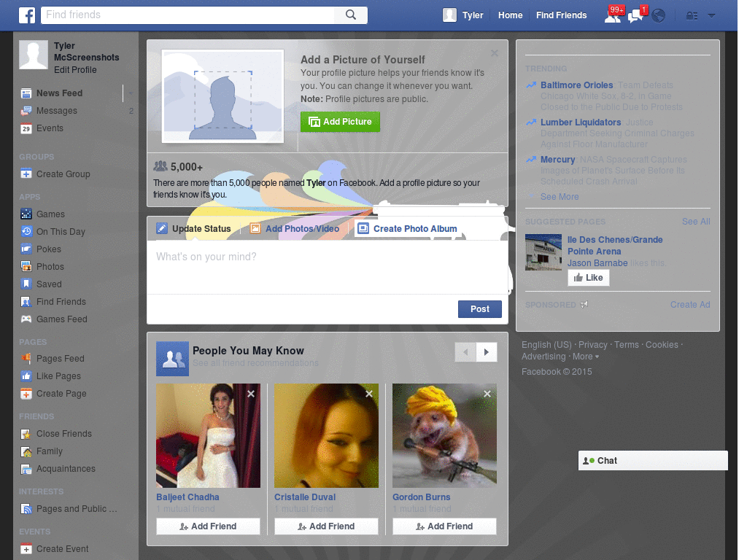Open the Events calendar icon
This screenshot has width=747, height=560.
coord(26,128)
